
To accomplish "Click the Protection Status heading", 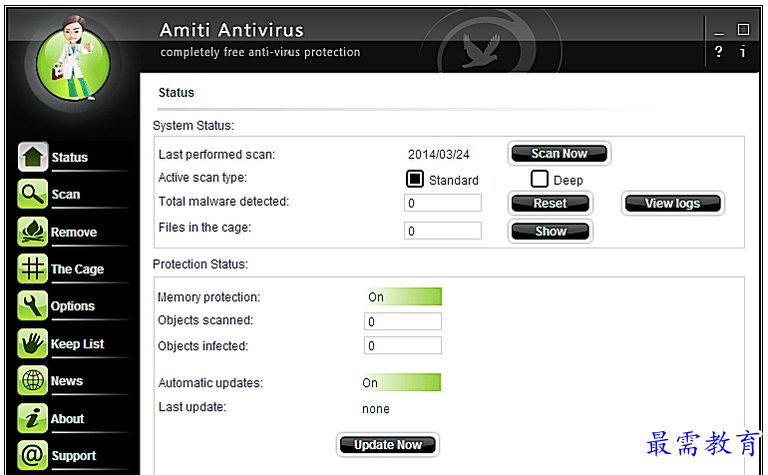I will coord(200,264).
